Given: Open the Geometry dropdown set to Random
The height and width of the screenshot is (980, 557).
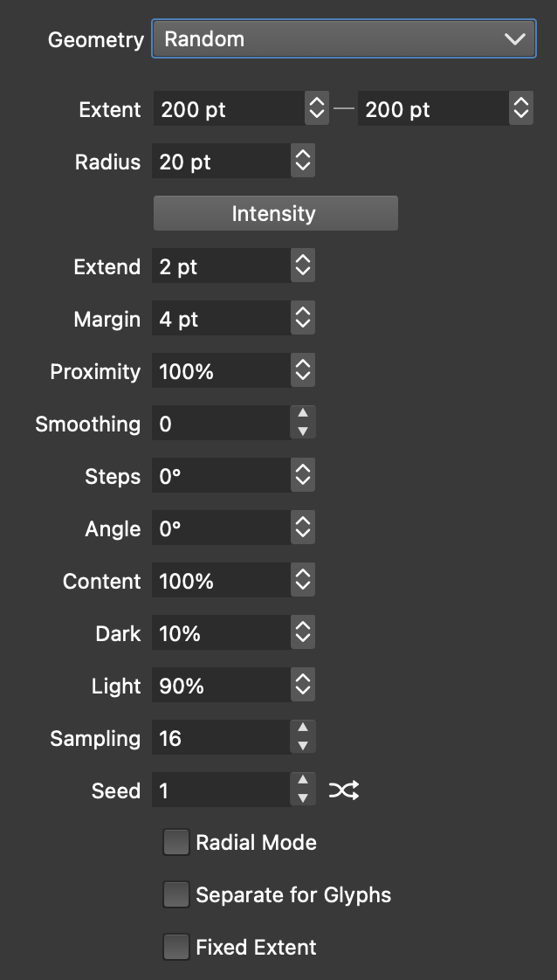Looking at the screenshot, I should pyautogui.click(x=344, y=39).
